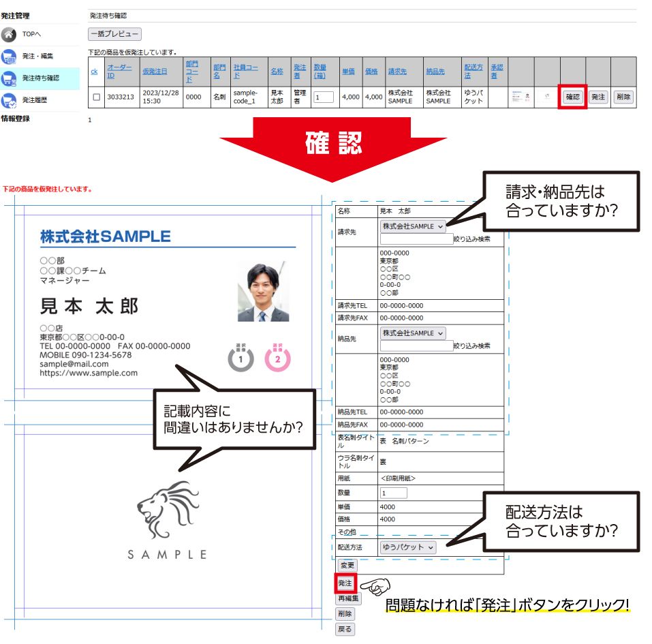Viewport: 652px width, 644px height.
Task: Open the 請求先 company dropdown
Action: point(413,226)
